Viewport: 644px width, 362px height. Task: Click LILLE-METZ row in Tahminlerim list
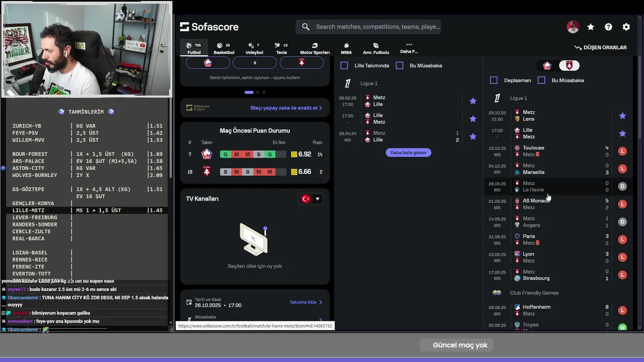tap(88, 210)
